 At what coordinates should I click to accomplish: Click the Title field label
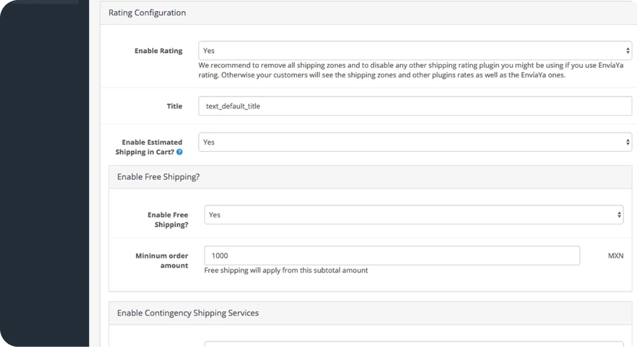(174, 106)
